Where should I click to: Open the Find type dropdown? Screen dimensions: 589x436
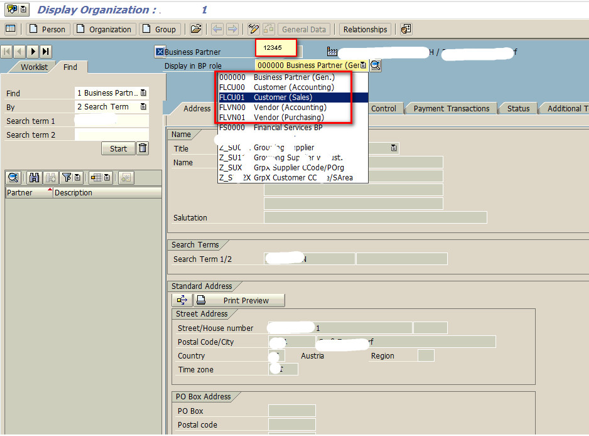tap(143, 92)
